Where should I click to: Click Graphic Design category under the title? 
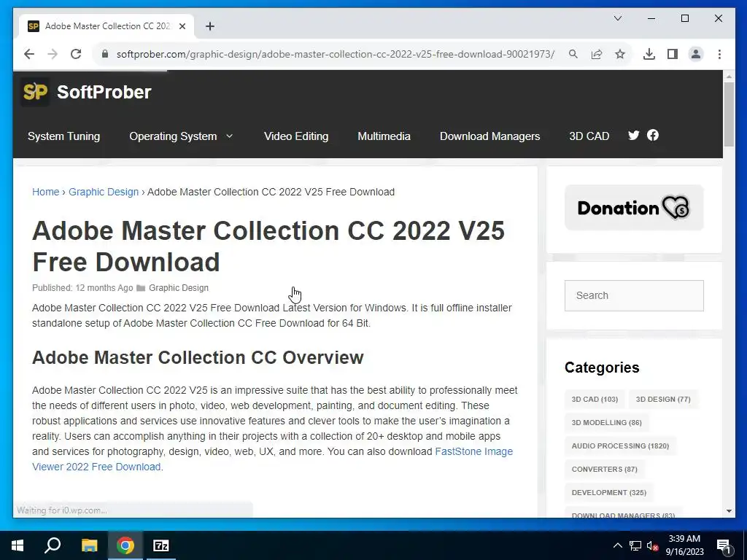coord(179,287)
